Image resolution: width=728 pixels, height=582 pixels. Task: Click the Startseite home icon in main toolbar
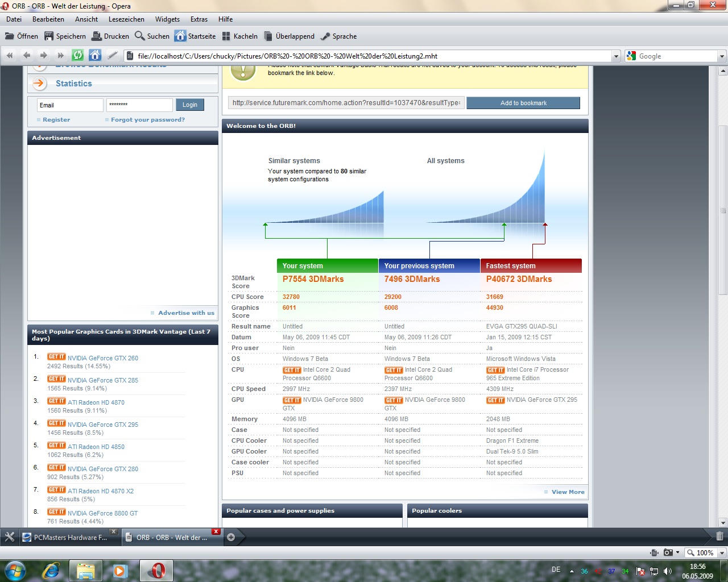click(x=180, y=36)
